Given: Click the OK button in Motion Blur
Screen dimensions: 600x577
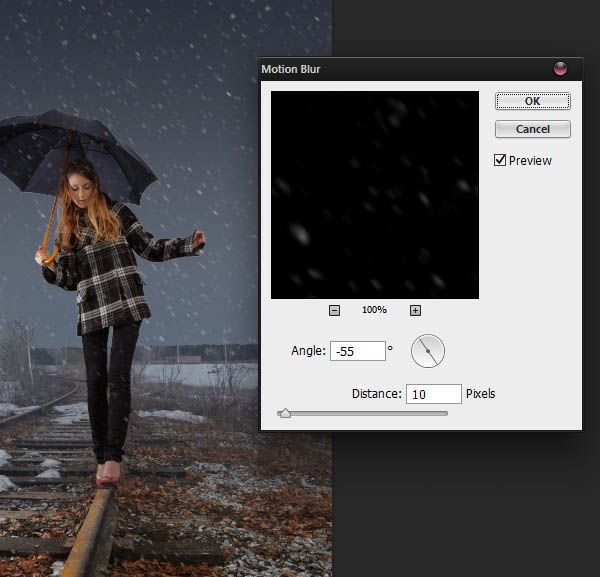Looking at the screenshot, I should point(532,101).
